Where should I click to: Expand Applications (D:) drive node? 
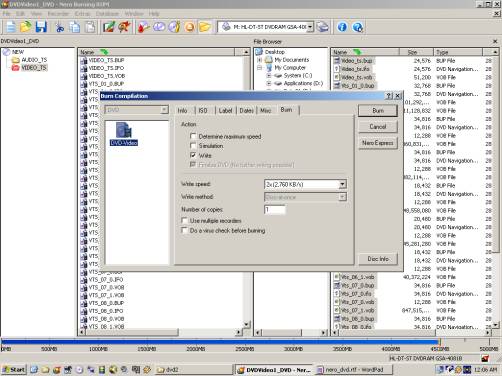tap(269, 83)
